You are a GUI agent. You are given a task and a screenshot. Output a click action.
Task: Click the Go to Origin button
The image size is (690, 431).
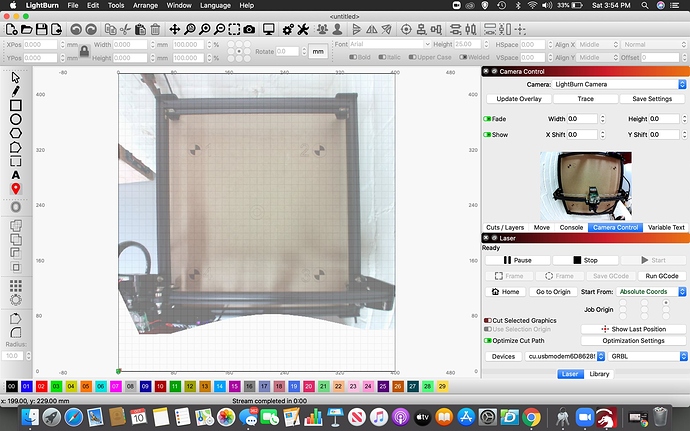(x=553, y=292)
